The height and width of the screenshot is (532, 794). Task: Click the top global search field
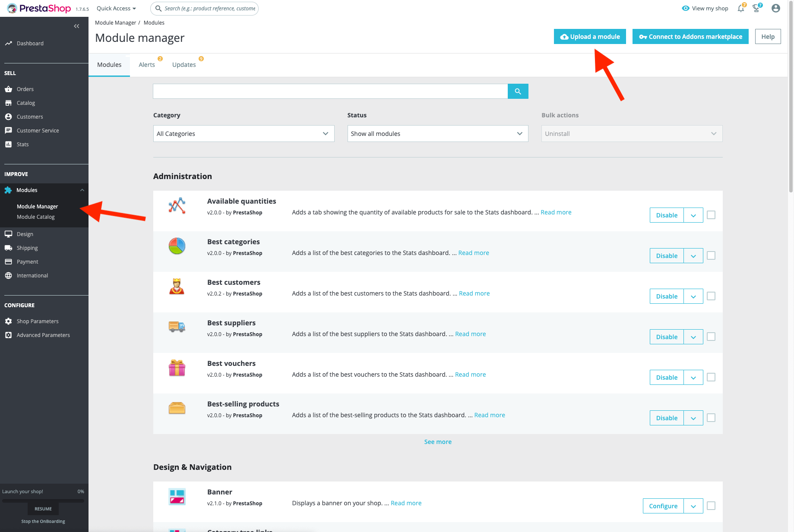pos(204,9)
